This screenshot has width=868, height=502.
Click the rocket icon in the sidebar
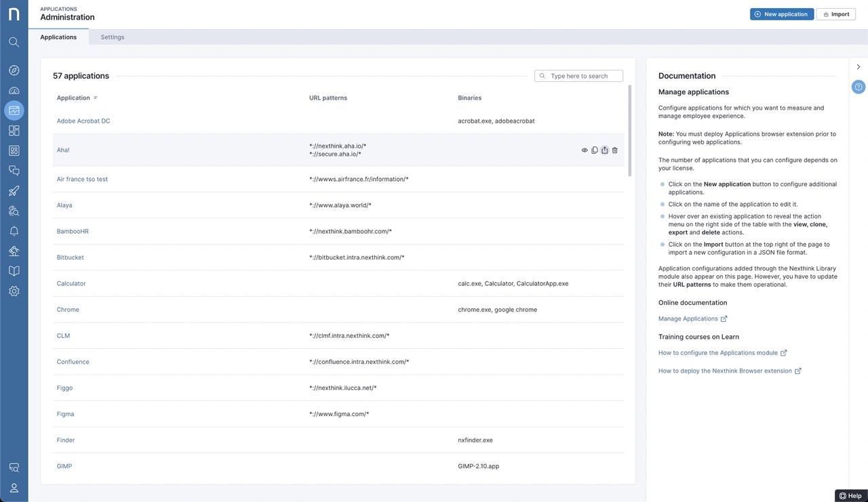[14, 191]
